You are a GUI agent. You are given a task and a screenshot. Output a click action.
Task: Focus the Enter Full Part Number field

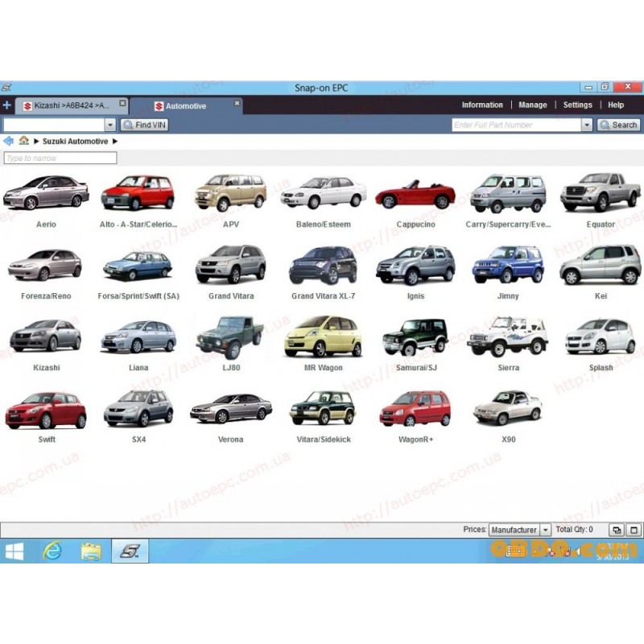517,125
